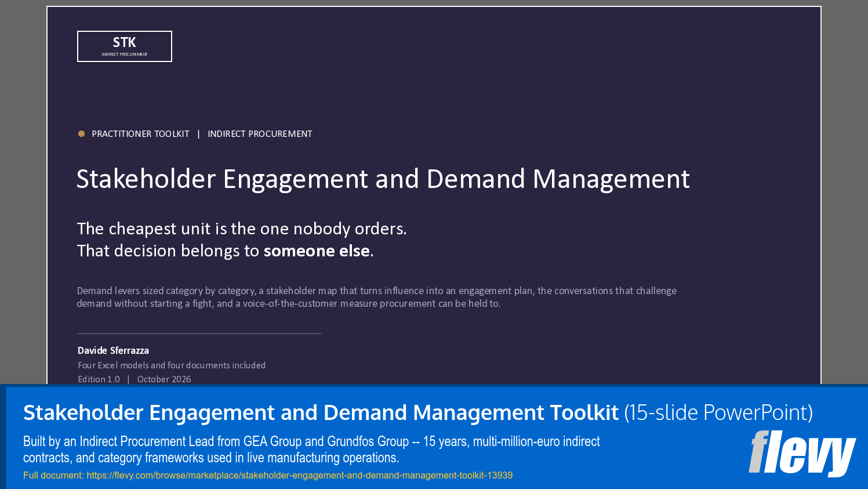Click the 'INDIRECT PROCUREMENT' label beside Practitioner Toolkit
This screenshot has width=868, height=489.
[260, 134]
